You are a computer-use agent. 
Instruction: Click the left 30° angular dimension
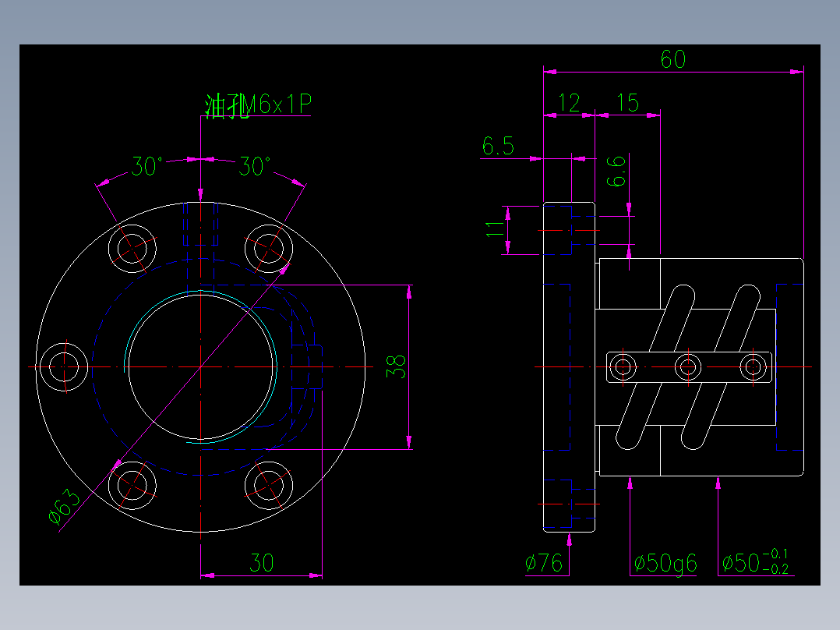pos(145,165)
